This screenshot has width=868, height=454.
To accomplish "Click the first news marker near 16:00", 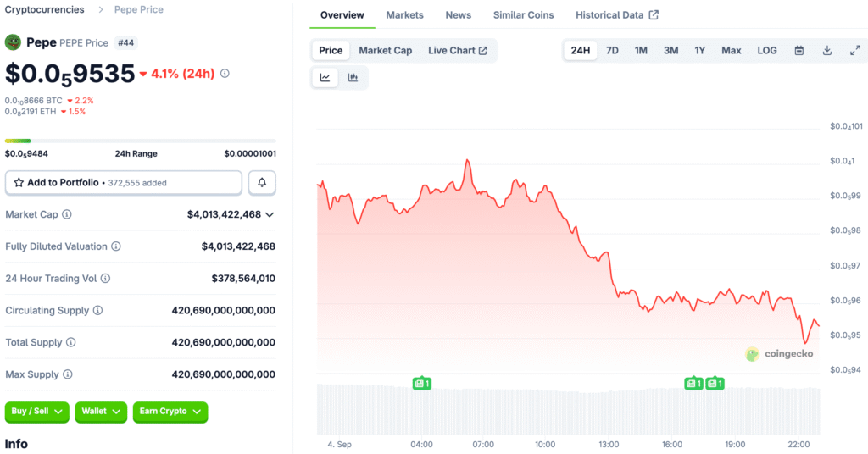I will point(693,383).
